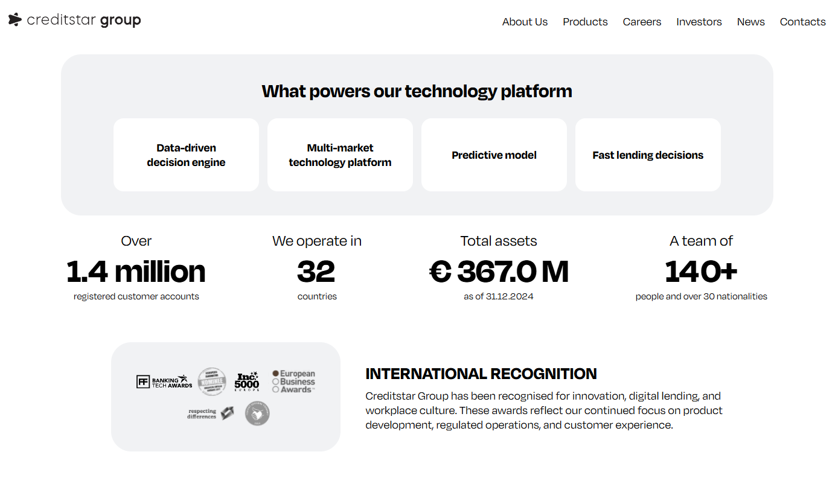Click the paragraph starting "Creditstar Group has been recognised"
Screen dimensions: 838x504
544,410
